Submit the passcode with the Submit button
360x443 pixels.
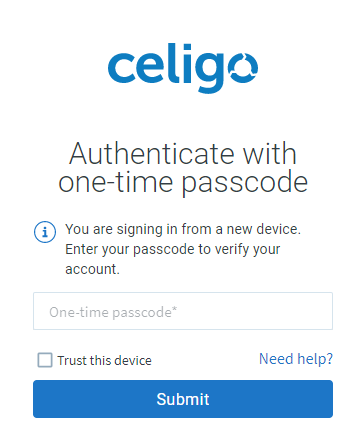pos(183,399)
